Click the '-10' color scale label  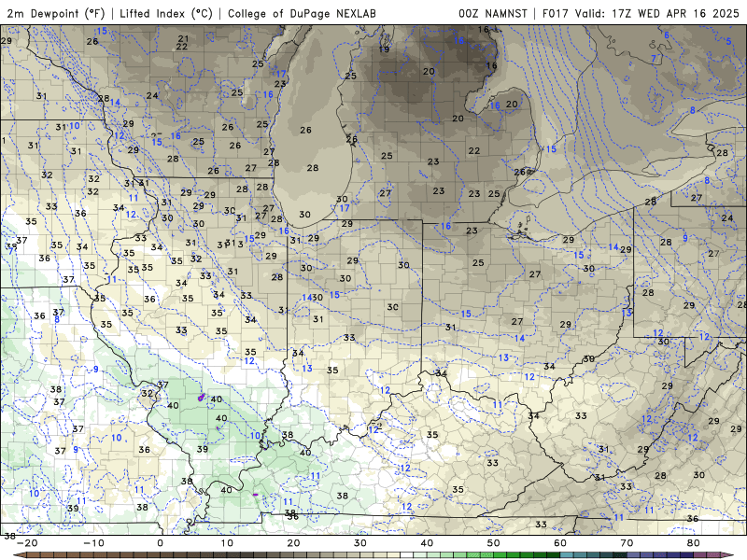93,543
